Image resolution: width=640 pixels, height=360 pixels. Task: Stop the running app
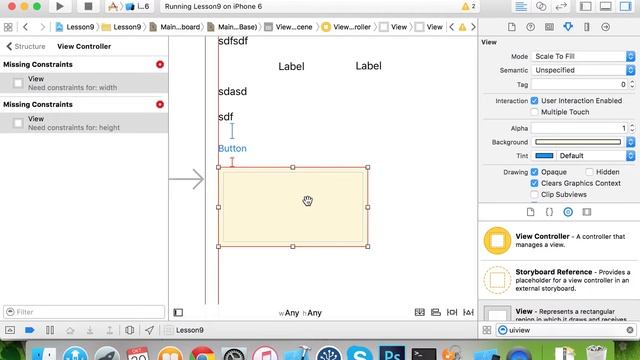point(88,6)
